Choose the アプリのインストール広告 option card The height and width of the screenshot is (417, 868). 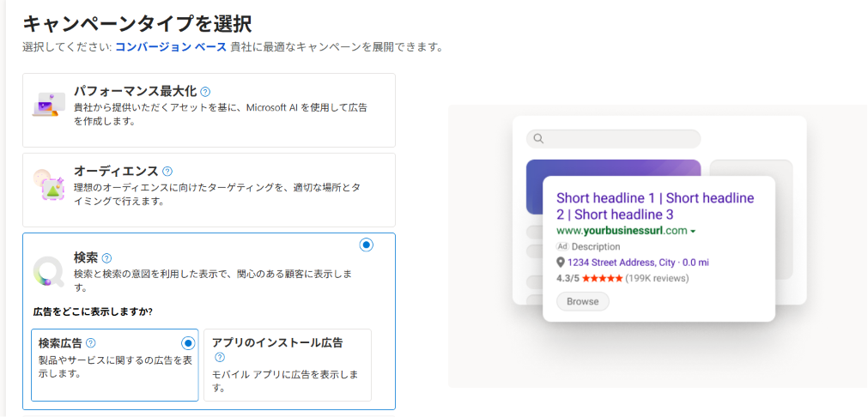click(288, 365)
